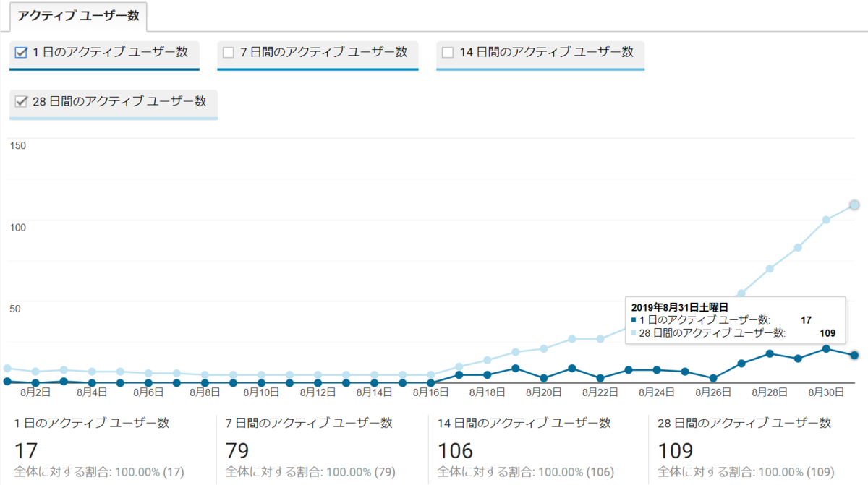
Task: Click the value 109 under 28日間のアクティブ ユーザー数
Action: click(676, 450)
